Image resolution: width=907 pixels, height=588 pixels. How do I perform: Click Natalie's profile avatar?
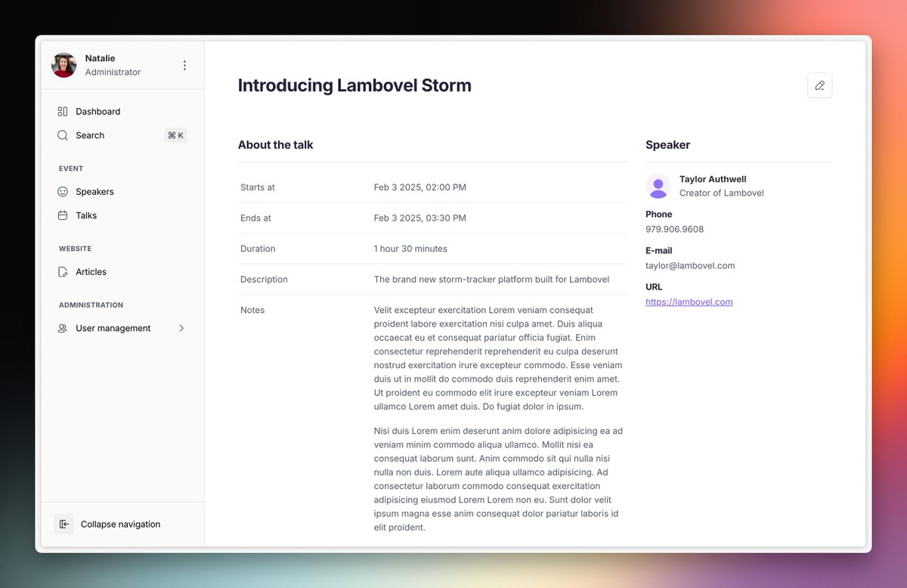[63, 65]
